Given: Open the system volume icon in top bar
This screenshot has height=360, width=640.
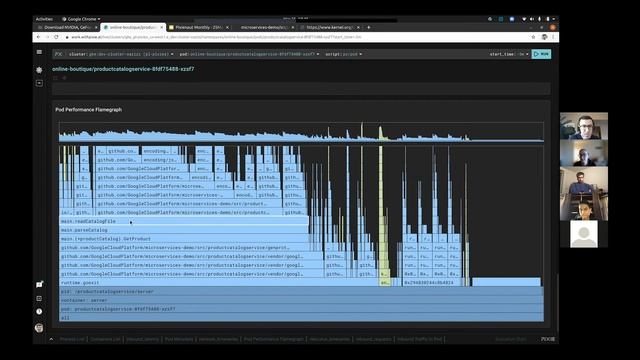Looking at the screenshot, I should point(532,19).
